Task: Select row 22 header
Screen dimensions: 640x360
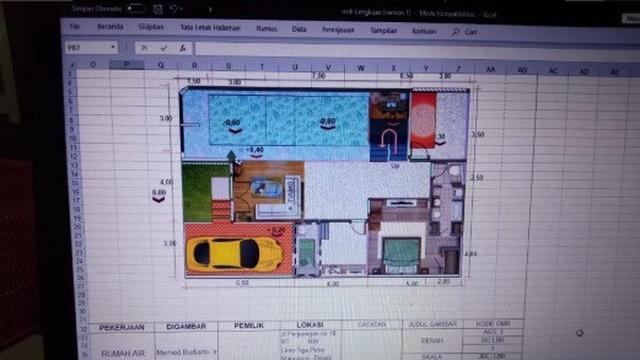Action: pyautogui.click(x=78, y=244)
